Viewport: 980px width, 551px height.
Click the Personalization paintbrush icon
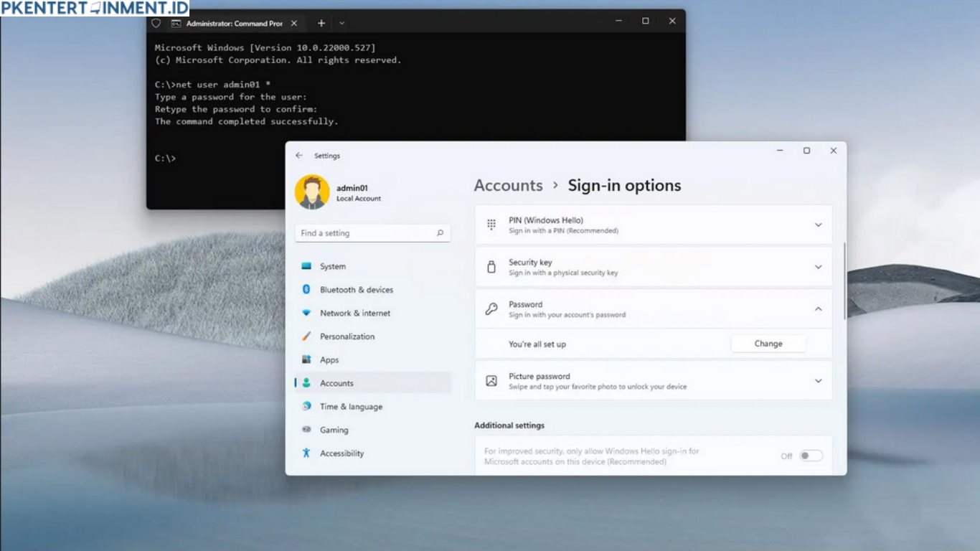306,336
